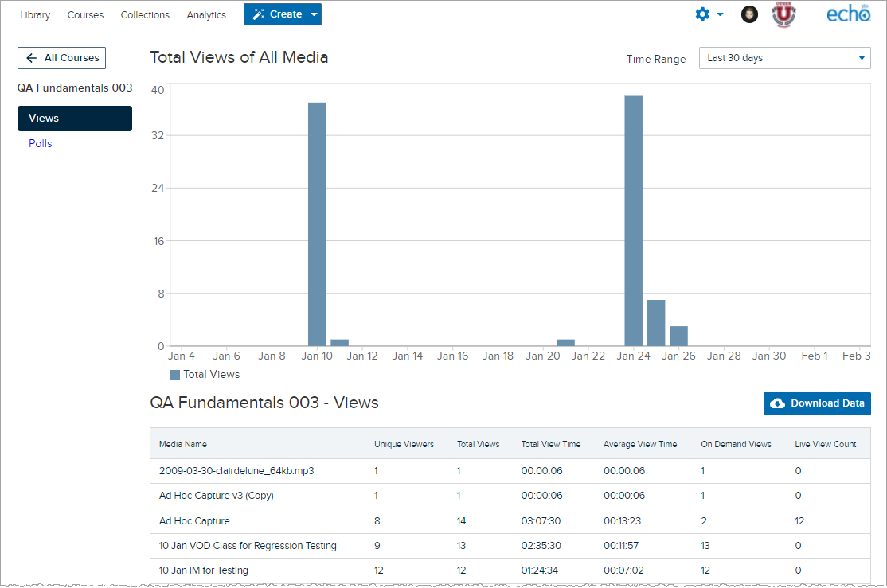Sort by the Unique Viewers column header
887x588 pixels.
tap(404, 445)
